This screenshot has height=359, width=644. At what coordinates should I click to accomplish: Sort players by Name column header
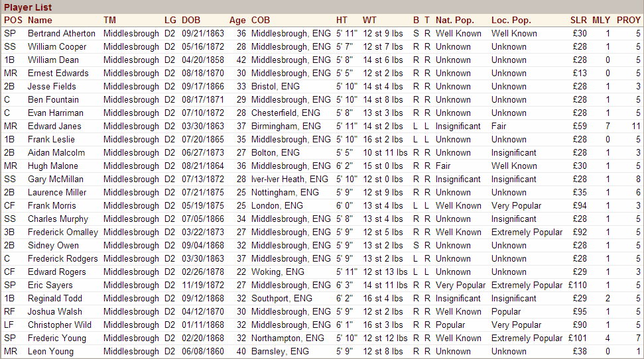point(40,20)
